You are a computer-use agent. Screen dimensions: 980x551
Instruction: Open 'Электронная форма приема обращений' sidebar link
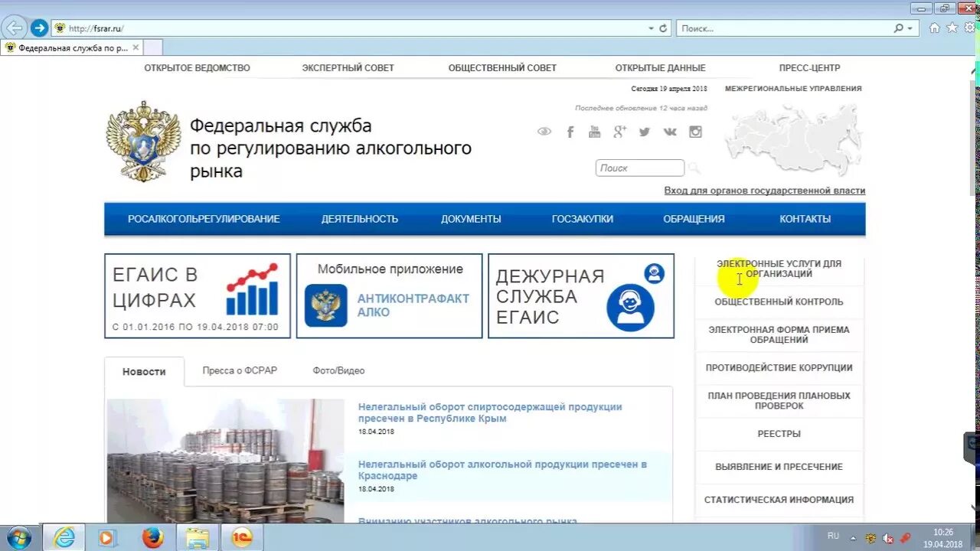tap(779, 334)
